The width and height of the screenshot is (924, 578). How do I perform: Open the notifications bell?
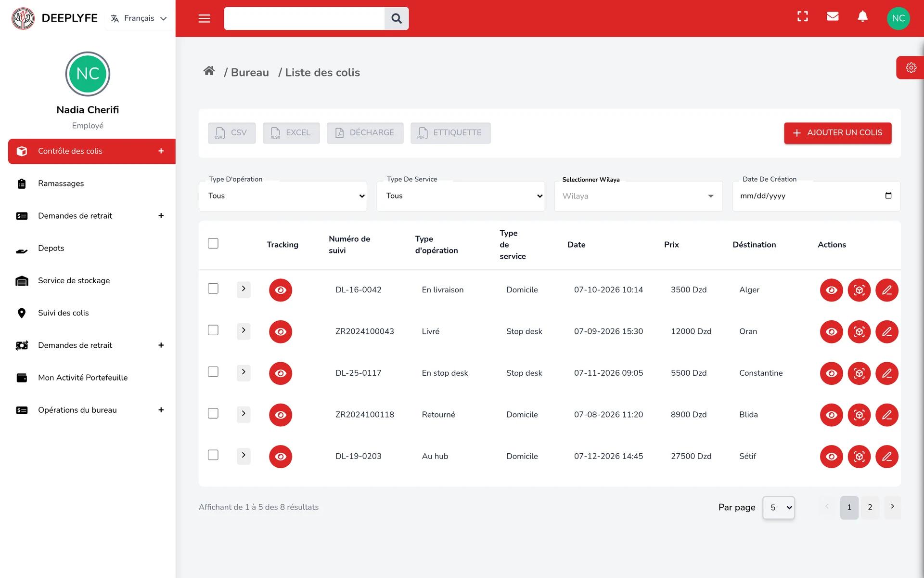coord(863,17)
